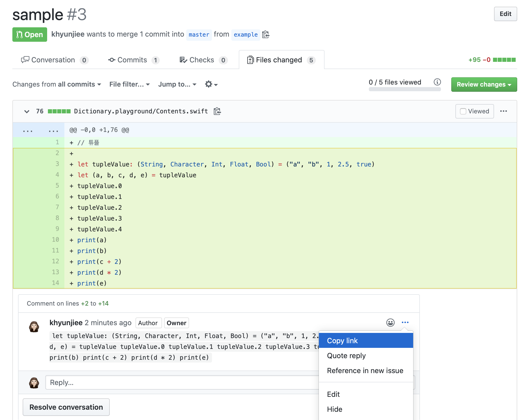The image size is (527, 420).
Task: Expand the Jump to dropdown
Action: (x=177, y=84)
